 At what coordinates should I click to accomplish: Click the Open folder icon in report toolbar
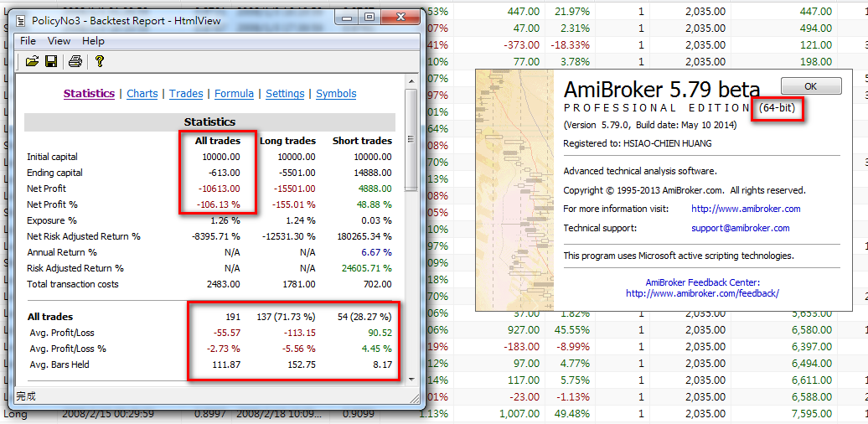32,61
